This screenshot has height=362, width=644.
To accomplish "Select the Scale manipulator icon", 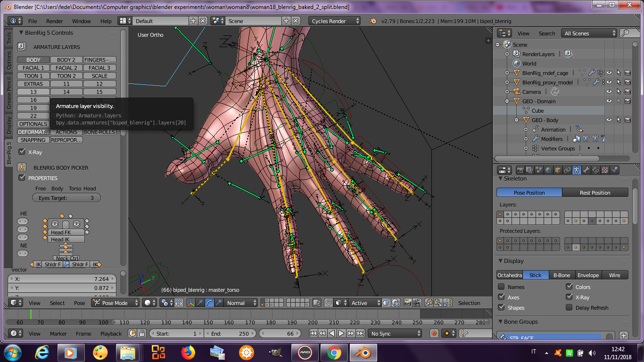I will [x=218, y=303].
